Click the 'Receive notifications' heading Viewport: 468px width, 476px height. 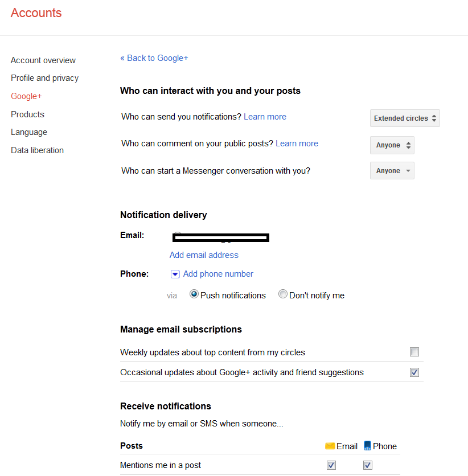coord(166,406)
